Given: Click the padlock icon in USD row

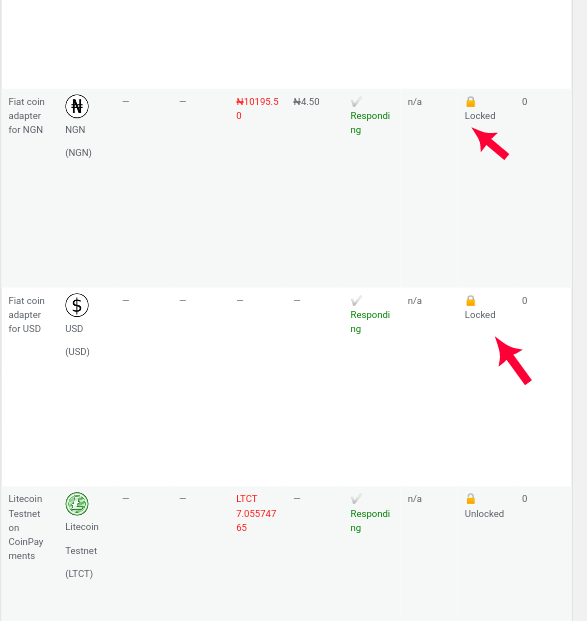Looking at the screenshot, I should [x=471, y=301].
